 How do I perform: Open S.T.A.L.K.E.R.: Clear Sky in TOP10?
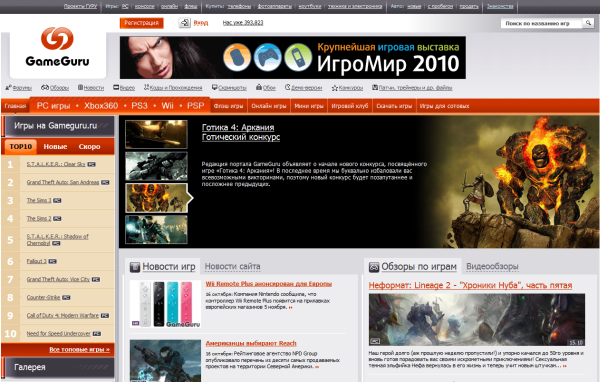[x=56, y=164]
